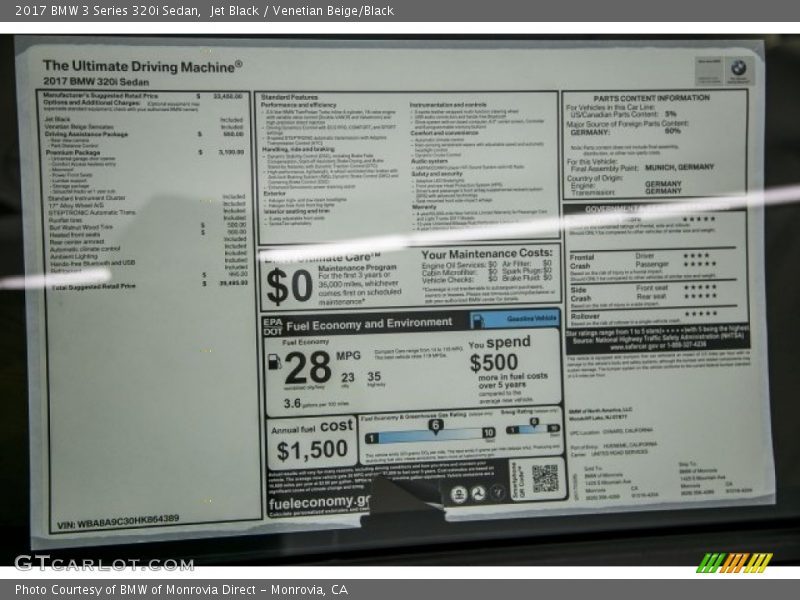Open the www.safercar.gov reference line

(658, 346)
